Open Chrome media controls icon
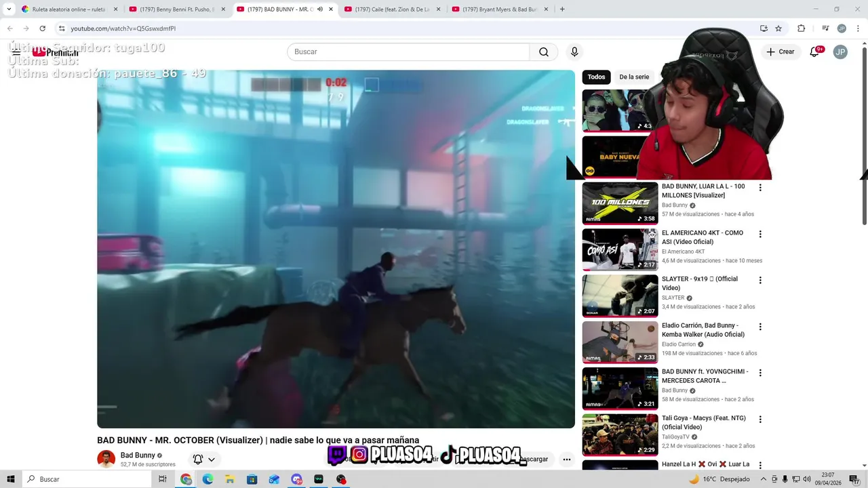868x488 pixels. click(825, 28)
